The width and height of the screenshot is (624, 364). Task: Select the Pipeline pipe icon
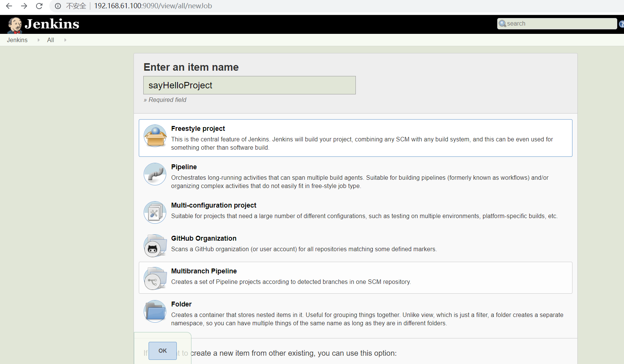(x=155, y=174)
